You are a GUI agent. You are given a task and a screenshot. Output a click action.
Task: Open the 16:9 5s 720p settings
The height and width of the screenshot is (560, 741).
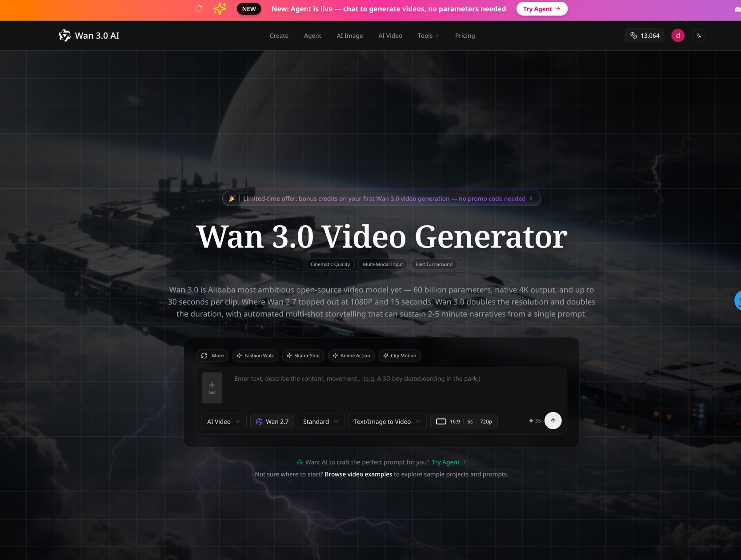pyautogui.click(x=464, y=421)
